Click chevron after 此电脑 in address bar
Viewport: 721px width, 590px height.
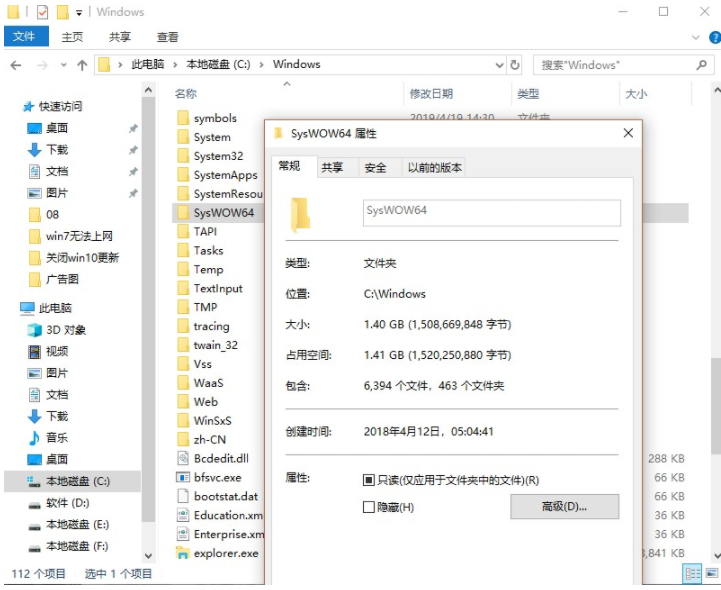175,65
